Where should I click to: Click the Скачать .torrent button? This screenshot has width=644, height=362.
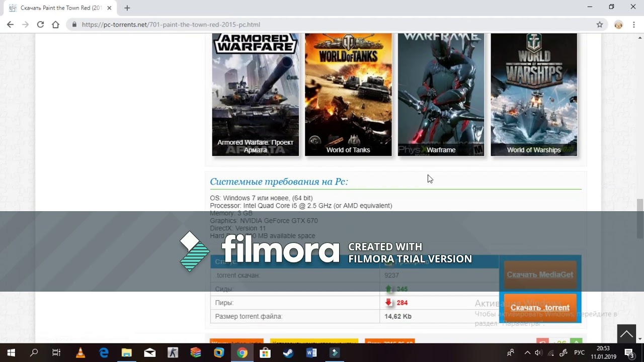[540, 308]
